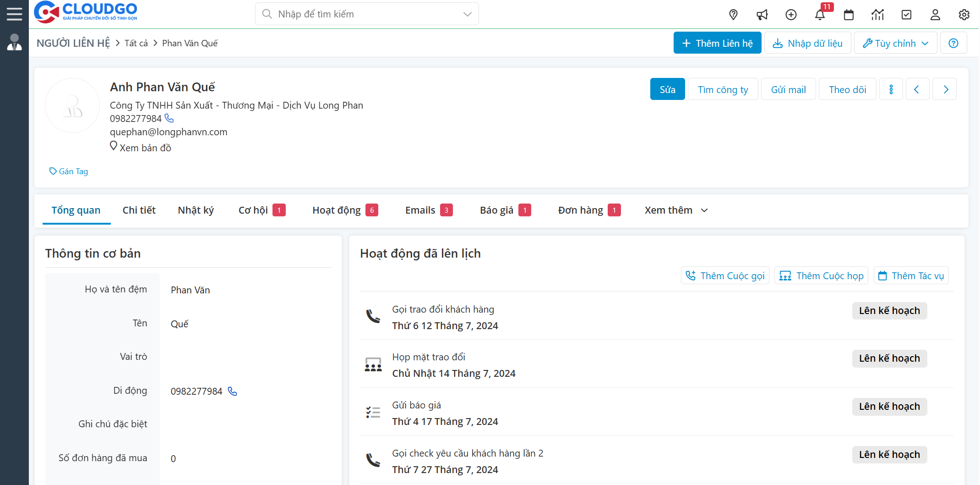Expand the Xem thêm tab menu
Image resolution: width=980 pixels, height=485 pixels.
point(676,210)
